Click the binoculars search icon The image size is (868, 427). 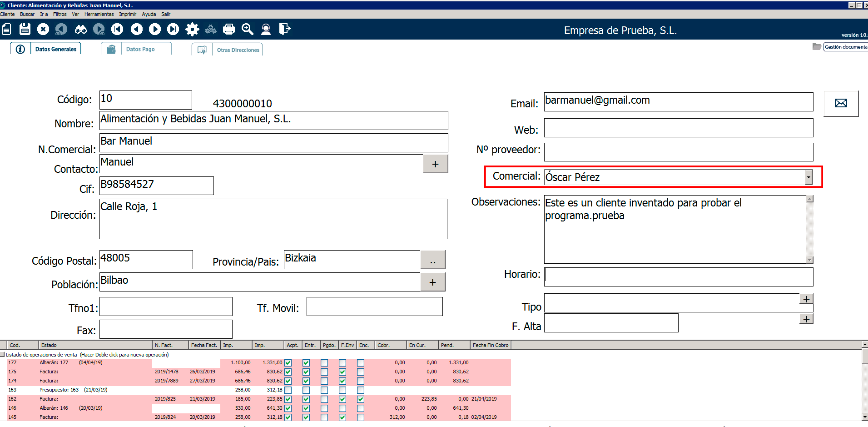[x=81, y=30]
